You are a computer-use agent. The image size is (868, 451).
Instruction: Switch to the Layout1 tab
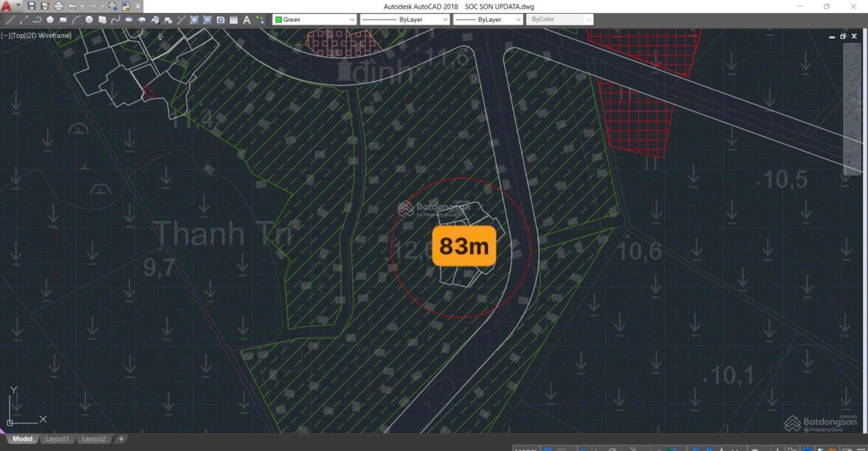(x=58, y=439)
